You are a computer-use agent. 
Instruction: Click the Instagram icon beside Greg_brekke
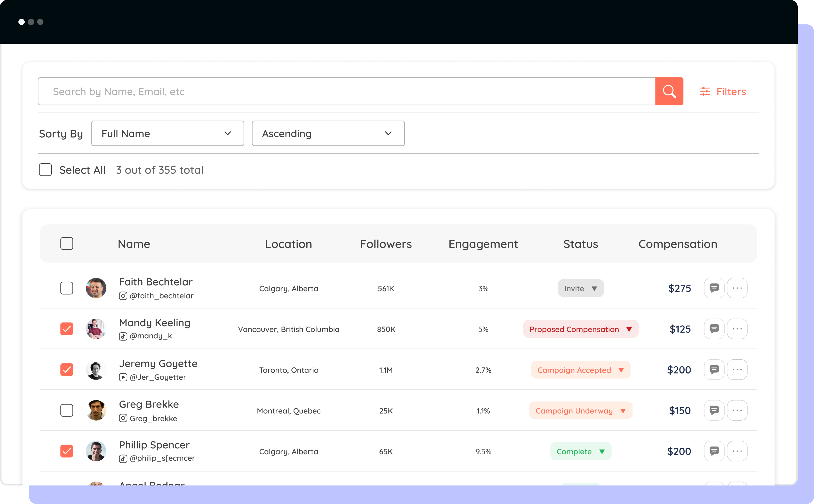click(x=123, y=418)
